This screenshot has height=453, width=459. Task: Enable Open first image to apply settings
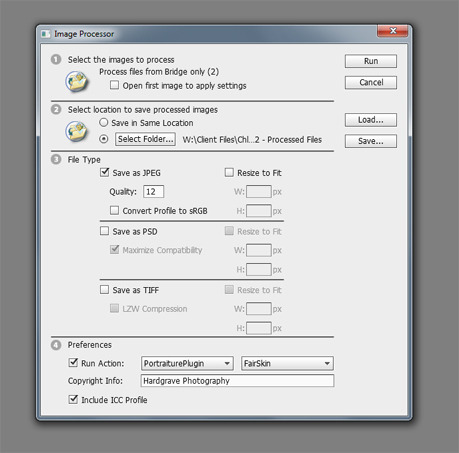[x=114, y=85]
